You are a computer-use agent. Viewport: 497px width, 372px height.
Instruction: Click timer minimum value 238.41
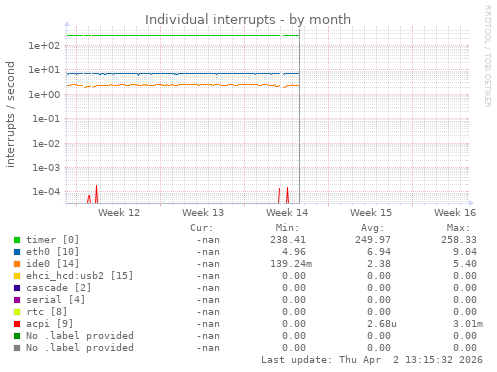pyautogui.click(x=288, y=240)
